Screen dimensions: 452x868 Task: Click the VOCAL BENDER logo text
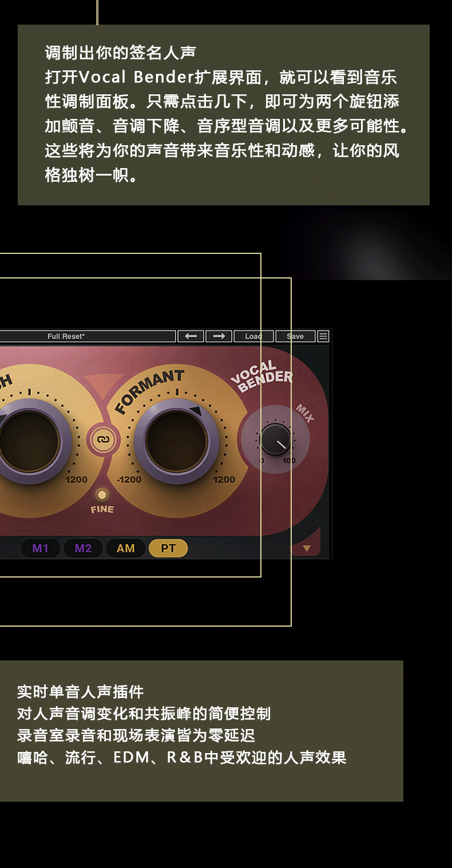(x=262, y=377)
